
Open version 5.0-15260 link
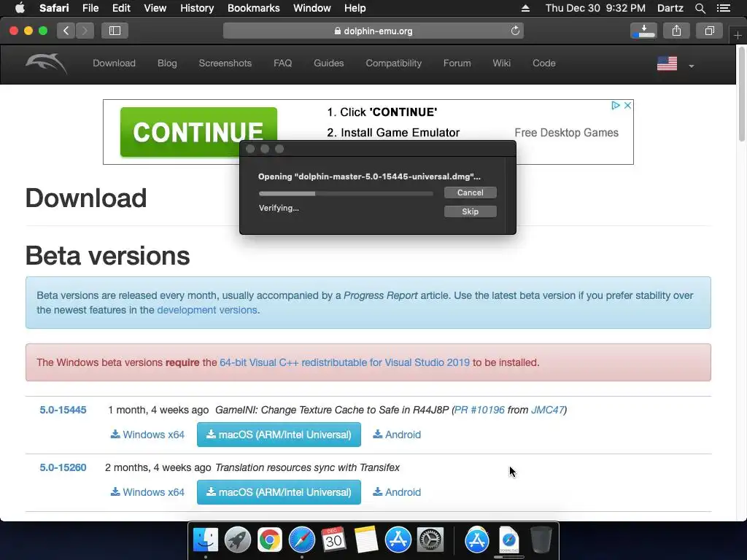[x=63, y=467]
